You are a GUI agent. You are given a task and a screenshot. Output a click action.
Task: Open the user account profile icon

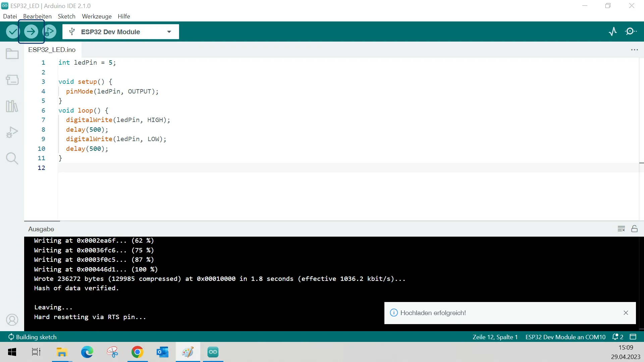coord(12,320)
